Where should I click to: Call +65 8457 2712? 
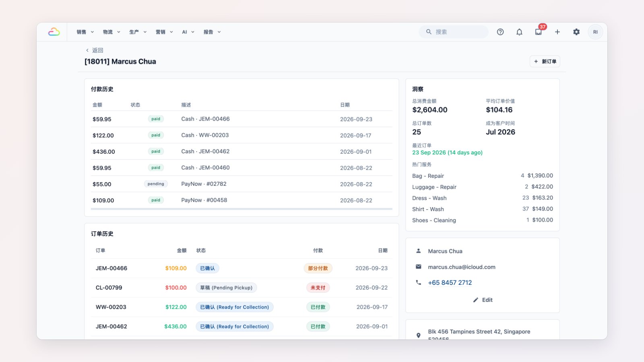coord(450,282)
